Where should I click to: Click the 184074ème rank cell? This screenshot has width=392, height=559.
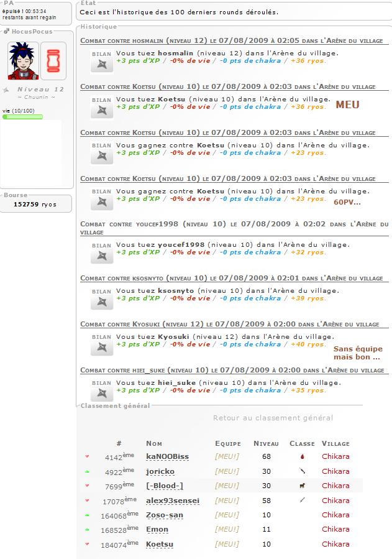pyautogui.click(x=119, y=544)
